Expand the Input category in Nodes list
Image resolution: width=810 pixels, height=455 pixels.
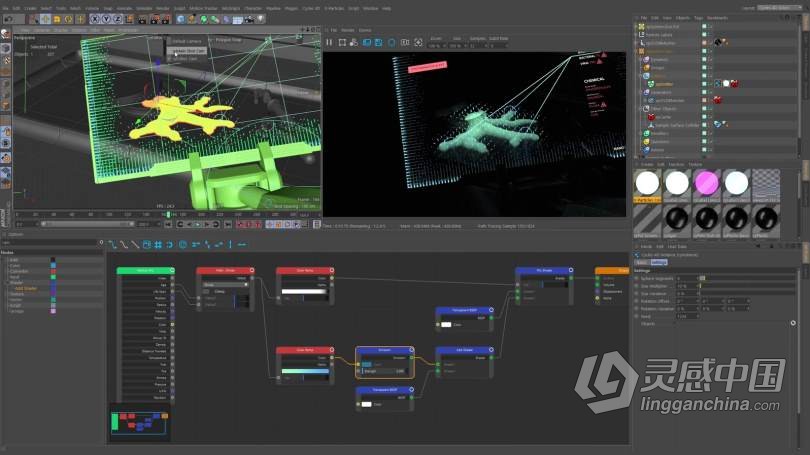pos(14,277)
